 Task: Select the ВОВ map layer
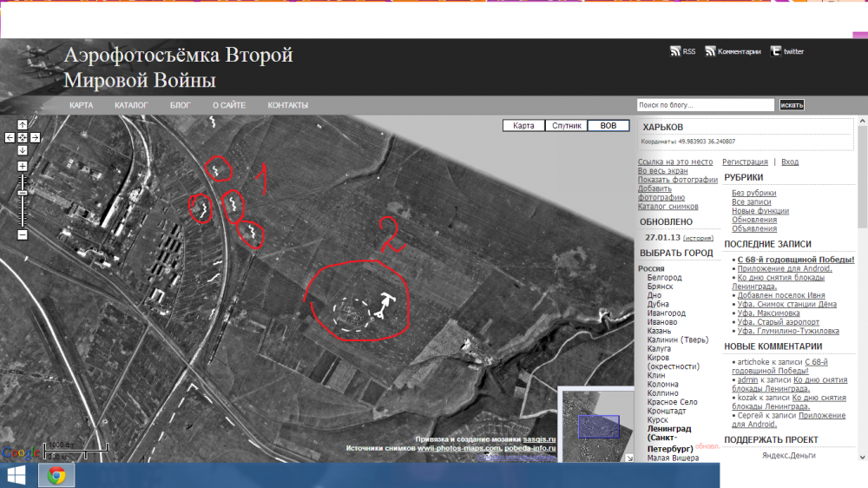(608, 126)
